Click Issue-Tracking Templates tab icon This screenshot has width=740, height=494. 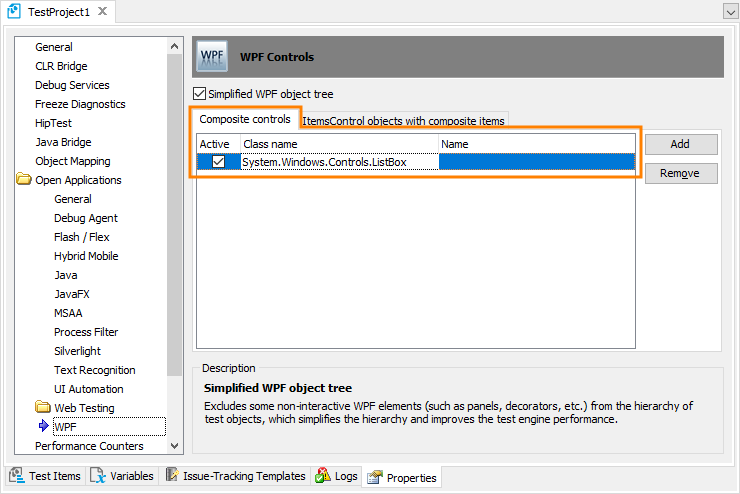coord(172,475)
